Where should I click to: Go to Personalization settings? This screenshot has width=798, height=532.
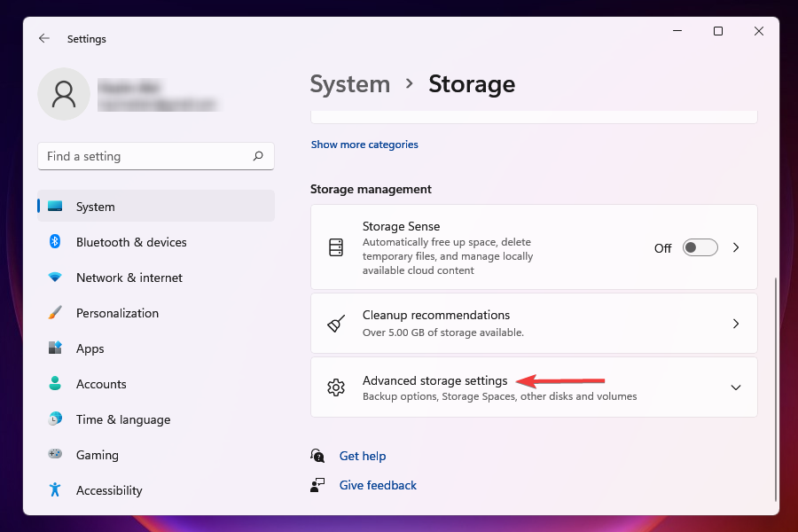click(156, 313)
